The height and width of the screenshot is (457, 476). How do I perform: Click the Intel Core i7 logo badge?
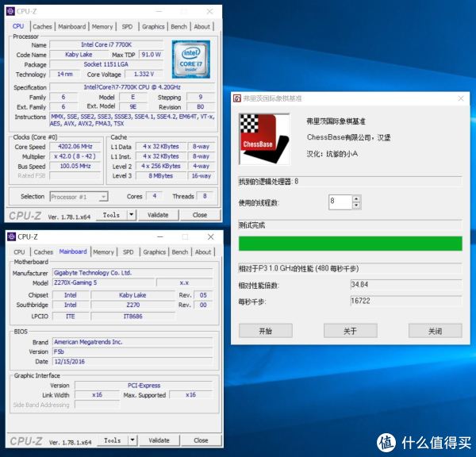tap(191, 60)
